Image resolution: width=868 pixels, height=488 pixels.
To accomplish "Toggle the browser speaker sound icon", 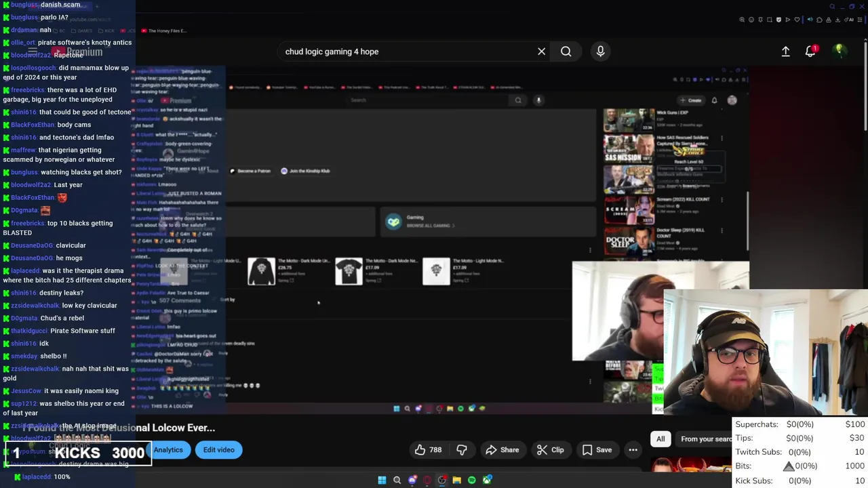I will (810, 20).
